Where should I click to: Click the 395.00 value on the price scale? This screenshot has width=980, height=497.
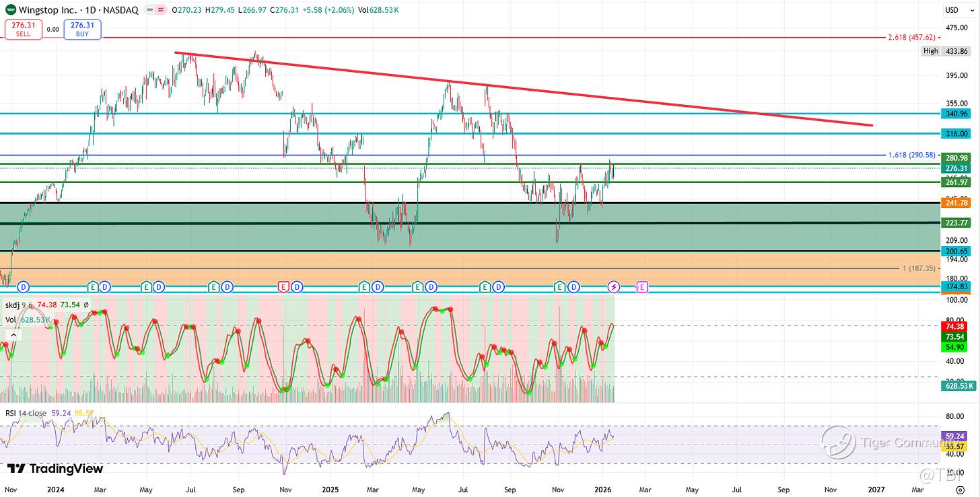coord(956,75)
